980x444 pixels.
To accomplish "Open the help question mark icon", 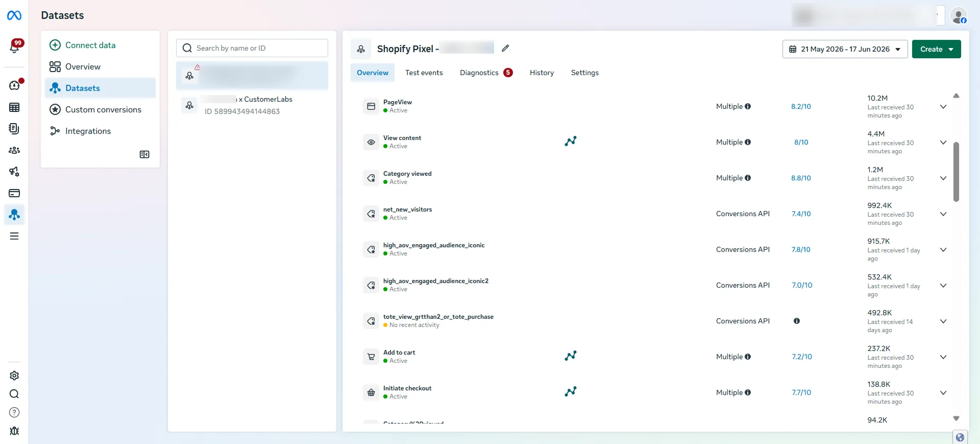I will [14, 412].
